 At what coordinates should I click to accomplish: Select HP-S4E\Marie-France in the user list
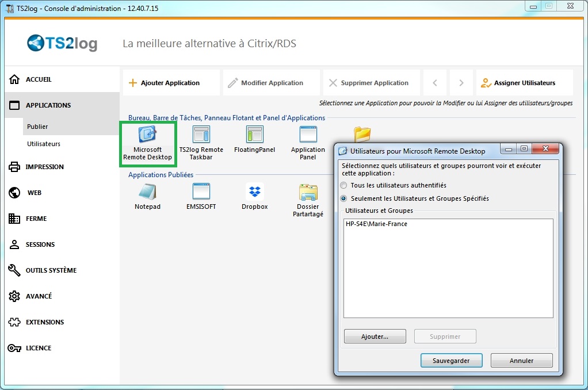pyautogui.click(x=376, y=224)
